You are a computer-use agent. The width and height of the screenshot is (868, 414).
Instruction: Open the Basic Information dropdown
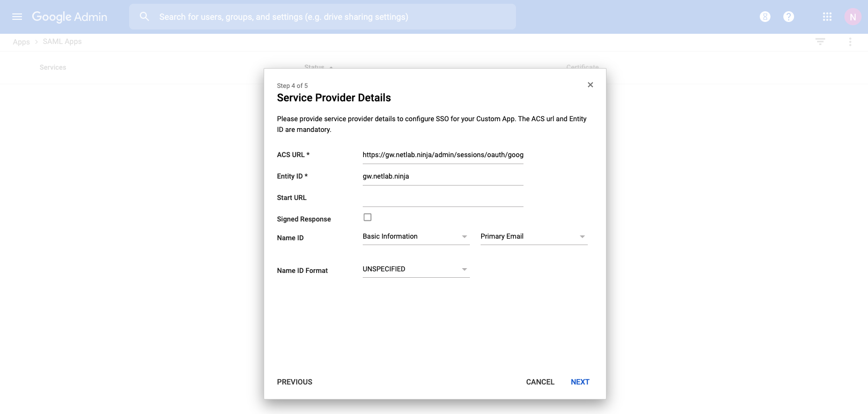(x=416, y=236)
